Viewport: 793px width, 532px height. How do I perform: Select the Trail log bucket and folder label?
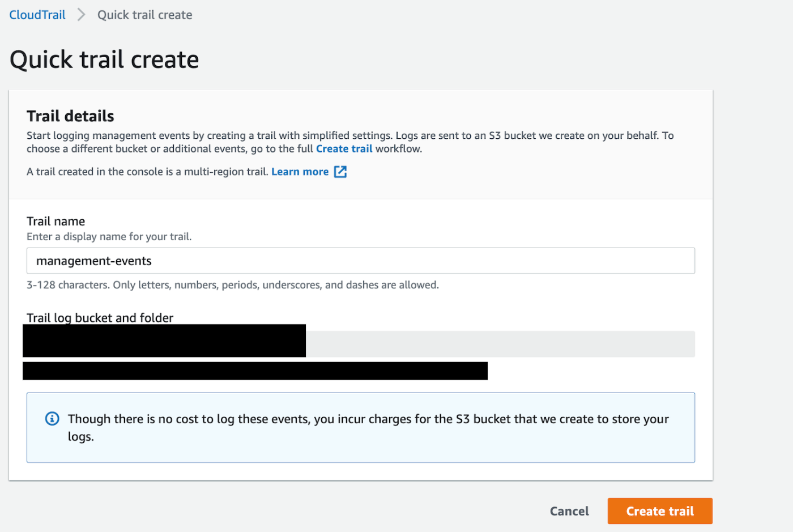point(100,318)
